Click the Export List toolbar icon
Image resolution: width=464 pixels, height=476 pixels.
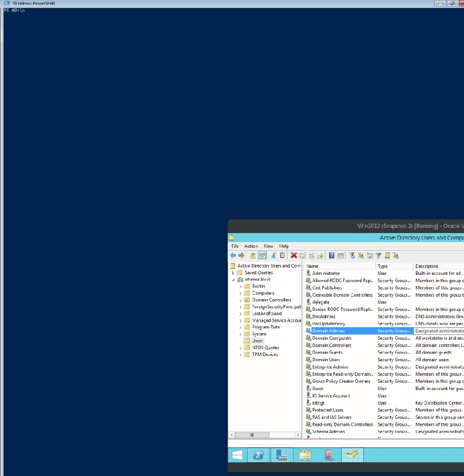point(320,255)
